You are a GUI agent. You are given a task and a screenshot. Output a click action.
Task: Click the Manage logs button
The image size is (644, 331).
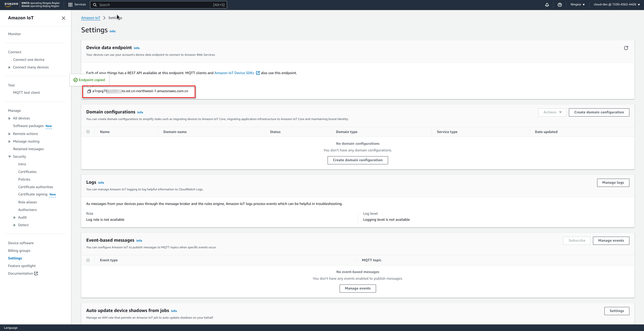613,182
